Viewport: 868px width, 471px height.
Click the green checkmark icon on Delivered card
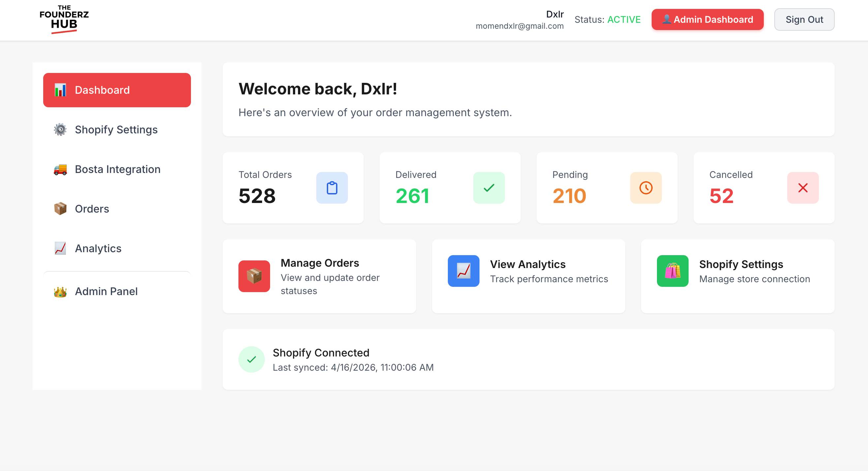[x=489, y=188]
